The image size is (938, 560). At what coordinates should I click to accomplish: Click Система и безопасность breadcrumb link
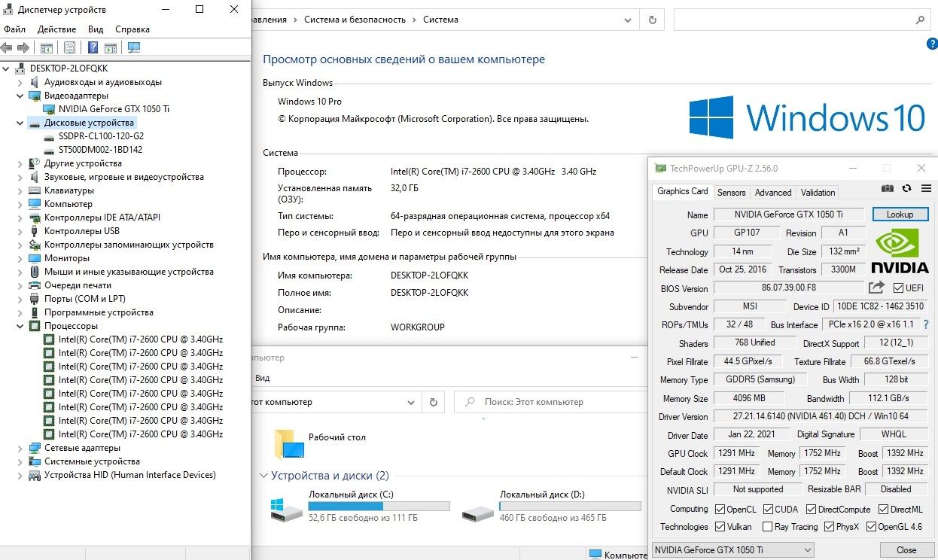click(x=355, y=20)
